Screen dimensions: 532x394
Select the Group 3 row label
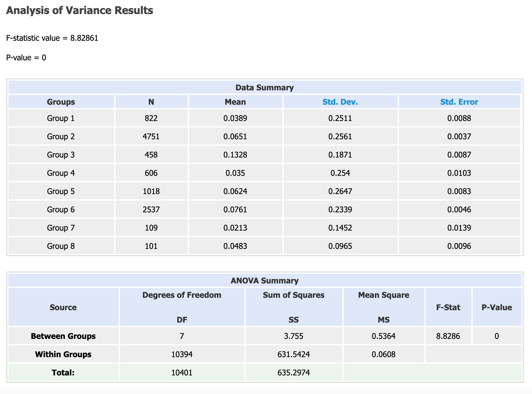(61, 155)
